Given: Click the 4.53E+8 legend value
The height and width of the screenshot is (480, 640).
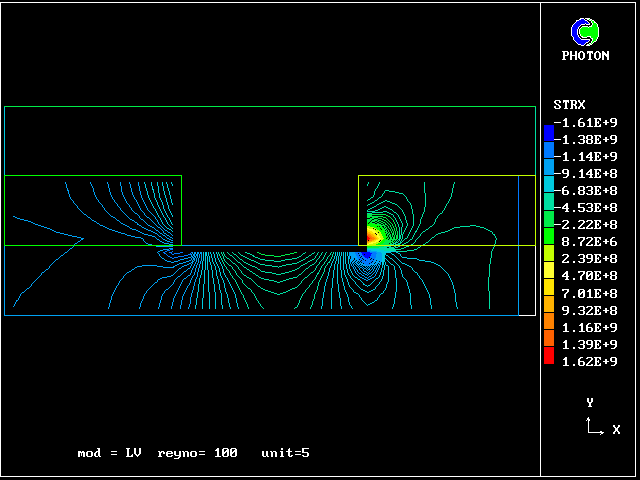Looking at the screenshot, I should 588,208.
